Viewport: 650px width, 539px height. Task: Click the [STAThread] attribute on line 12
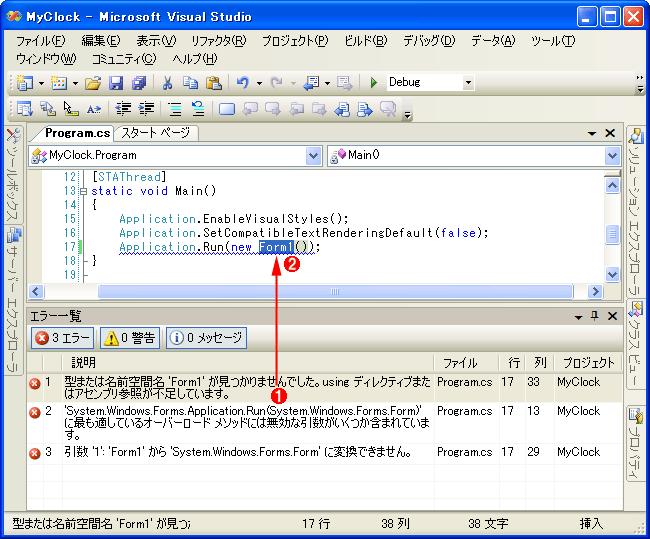click(129, 177)
